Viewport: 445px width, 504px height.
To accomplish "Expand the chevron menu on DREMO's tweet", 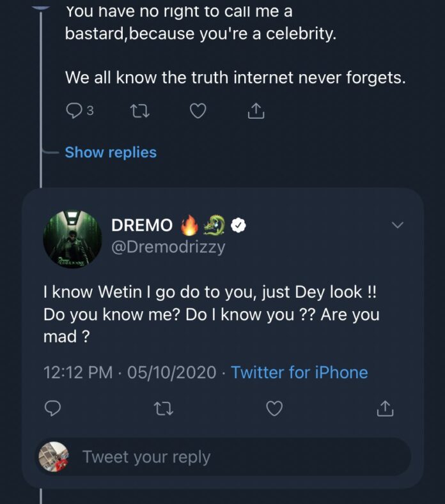I will coord(398,225).
